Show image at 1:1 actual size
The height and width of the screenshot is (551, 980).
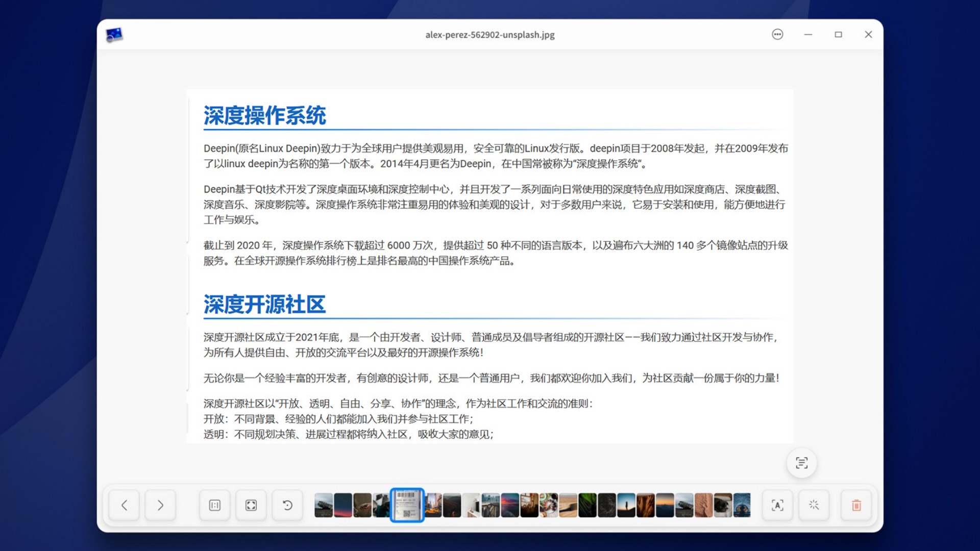tap(214, 505)
